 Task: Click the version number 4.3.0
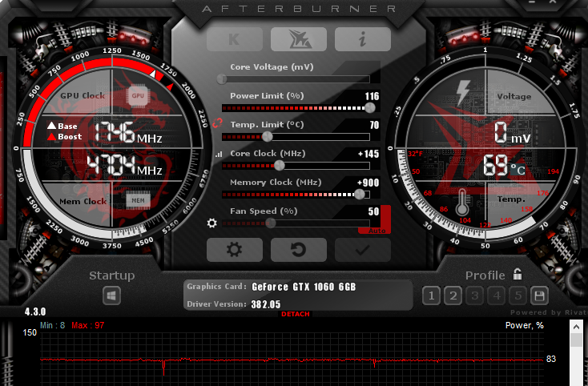35,312
